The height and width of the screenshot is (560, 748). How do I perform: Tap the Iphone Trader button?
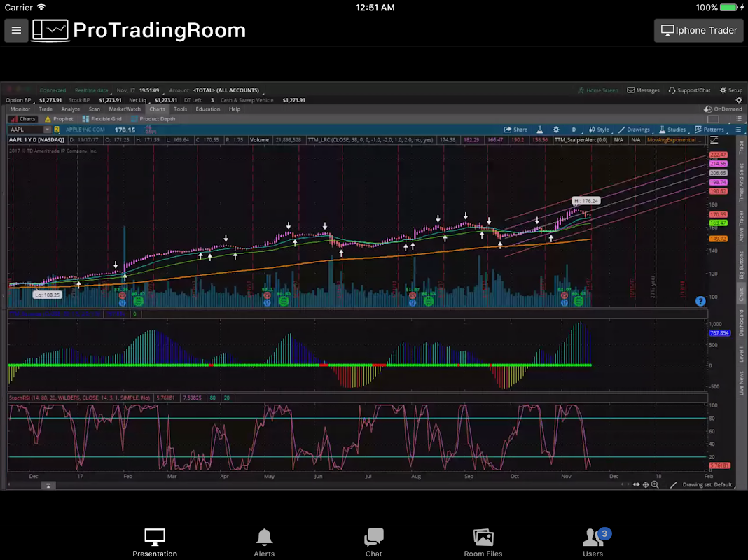tap(699, 31)
